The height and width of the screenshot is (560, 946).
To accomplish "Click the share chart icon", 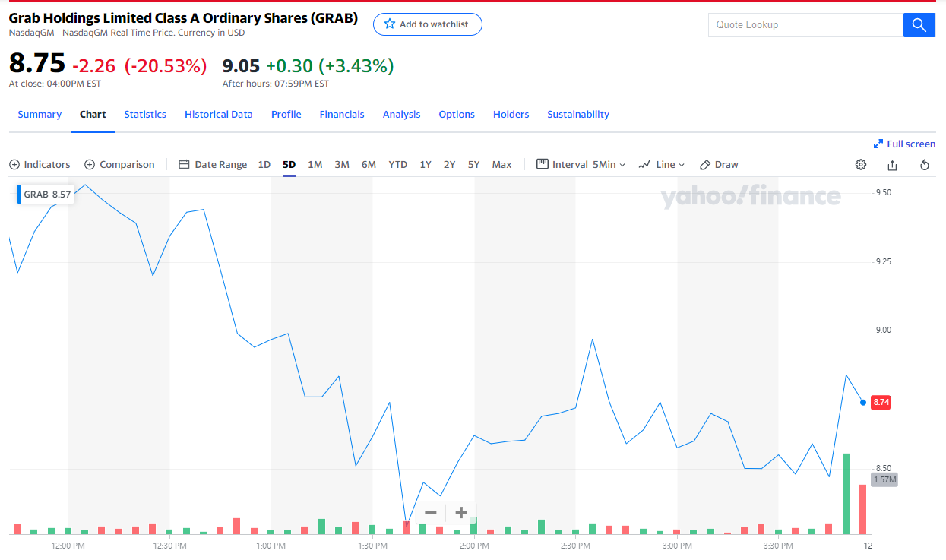I will 893,165.
